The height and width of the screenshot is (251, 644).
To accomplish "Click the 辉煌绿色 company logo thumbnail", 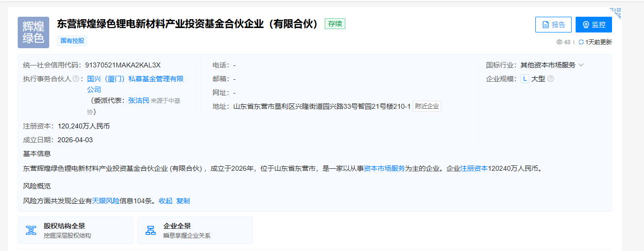I will pyautogui.click(x=33, y=32).
